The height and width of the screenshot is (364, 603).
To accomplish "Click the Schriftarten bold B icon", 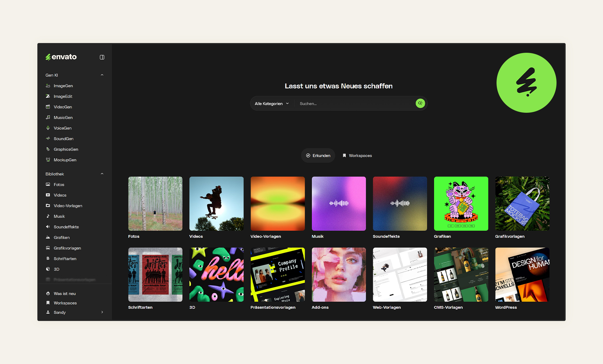I will pyautogui.click(x=48, y=258).
